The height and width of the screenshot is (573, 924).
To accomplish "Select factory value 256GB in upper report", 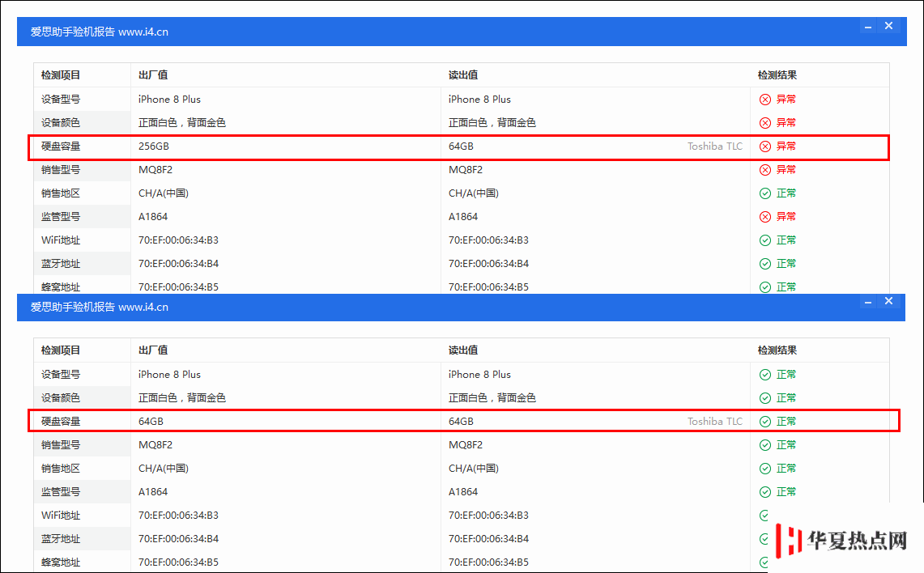I will [x=154, y=146].
